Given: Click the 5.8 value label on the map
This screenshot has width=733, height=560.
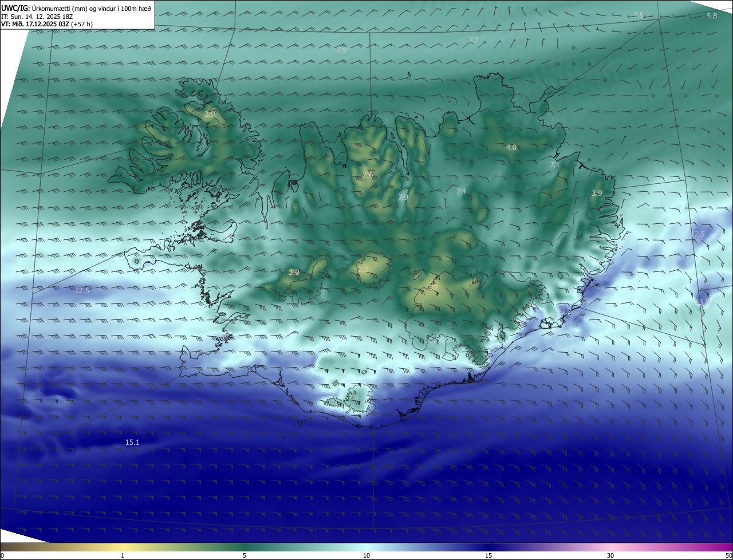Looking at the screenshot, I should (712, 16).
